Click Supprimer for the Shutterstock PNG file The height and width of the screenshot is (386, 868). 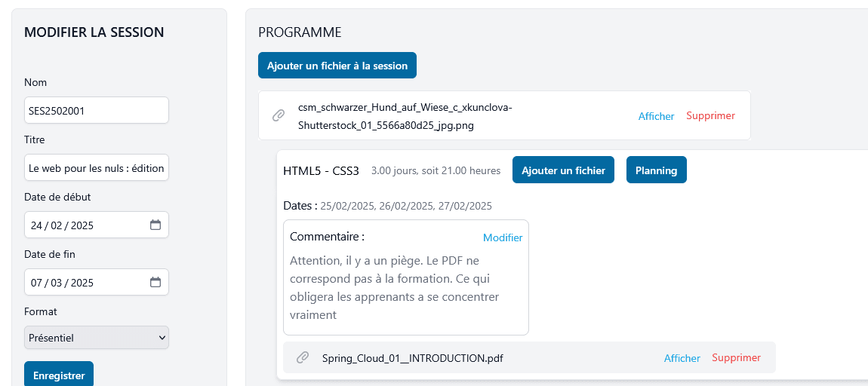[710, 115]
